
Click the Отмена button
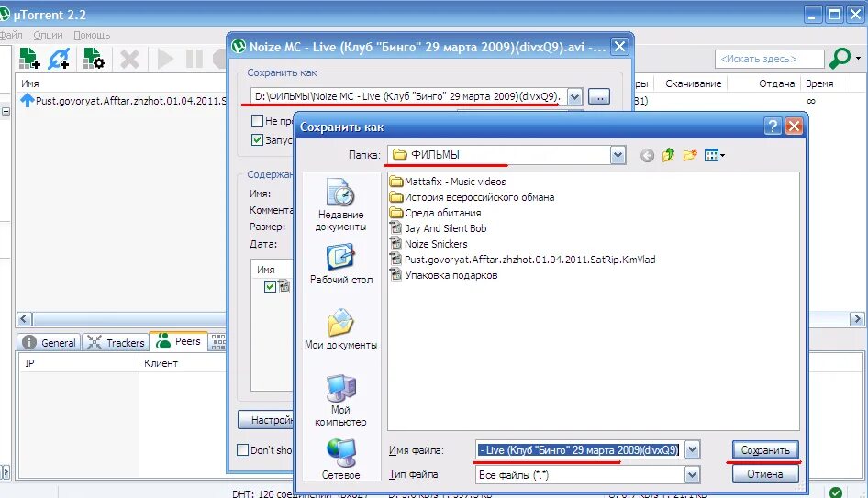[765, 474]
